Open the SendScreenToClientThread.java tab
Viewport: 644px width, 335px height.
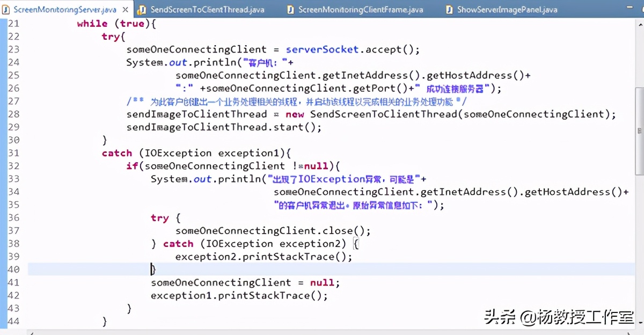(x=202, y=9)
